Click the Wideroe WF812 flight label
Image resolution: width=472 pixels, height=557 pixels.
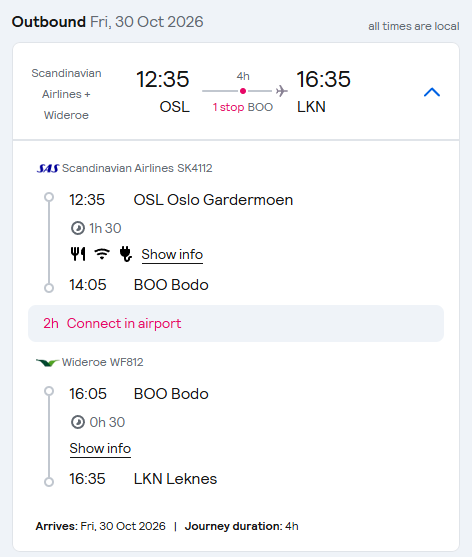coord(102,362)
